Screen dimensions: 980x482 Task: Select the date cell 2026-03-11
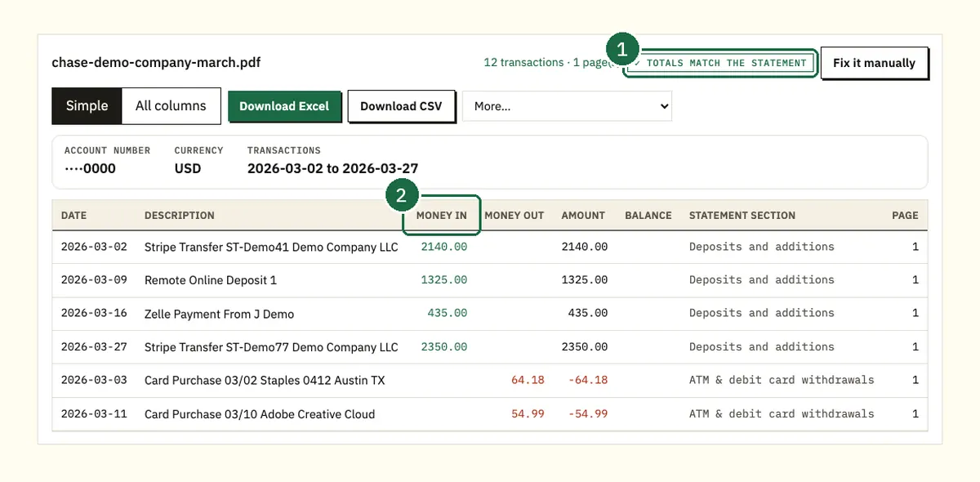(94, 414)
